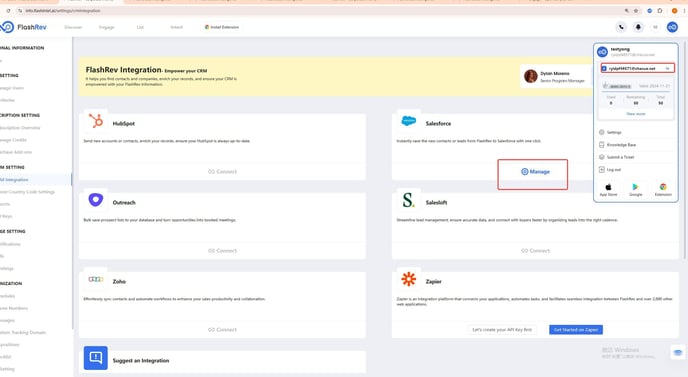The height and width of the screenshot is (377, 688).
Task: Click Manage for Salesforce integration
Action: pyautogui.click(x=535, y=172)
